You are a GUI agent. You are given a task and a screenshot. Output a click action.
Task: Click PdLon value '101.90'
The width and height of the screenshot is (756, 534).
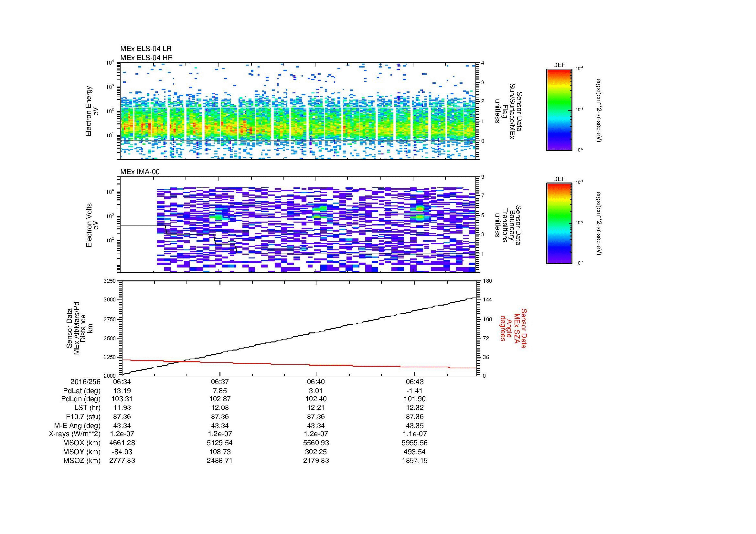[415, 399]
